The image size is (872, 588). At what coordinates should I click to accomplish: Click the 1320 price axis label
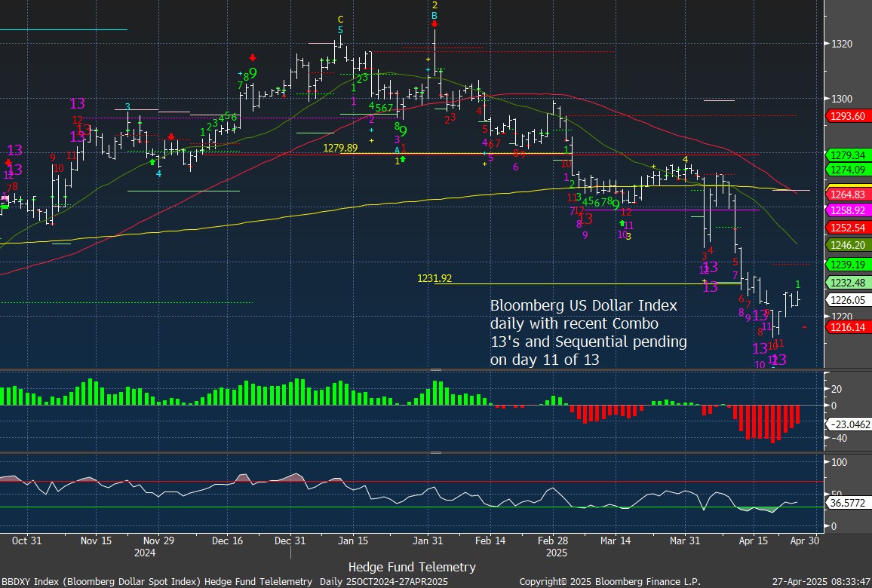click(841, 44)
